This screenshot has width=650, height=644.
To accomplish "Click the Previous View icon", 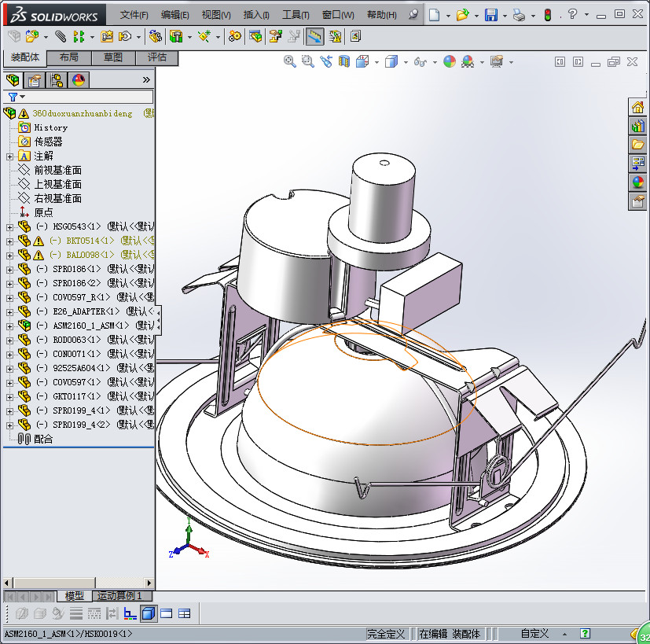I will 326,62.
